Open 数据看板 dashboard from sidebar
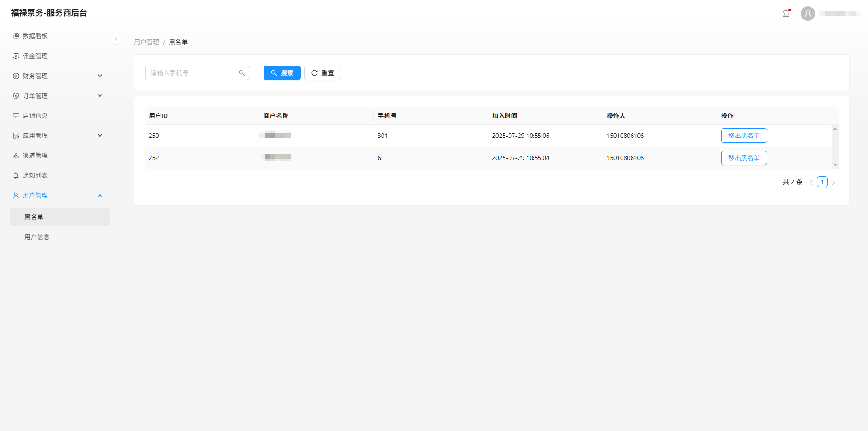 35,36
